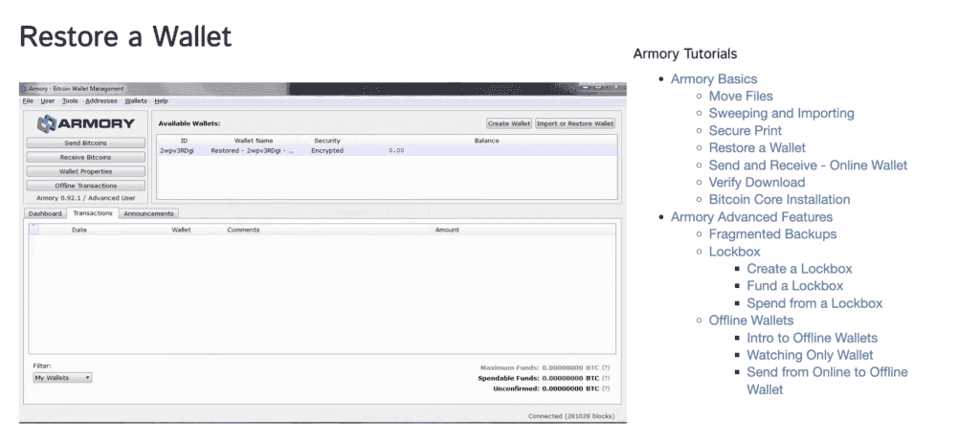Click the Receive Bitcoins button
The height and width of the screenshot is (442, 980).
85,157
